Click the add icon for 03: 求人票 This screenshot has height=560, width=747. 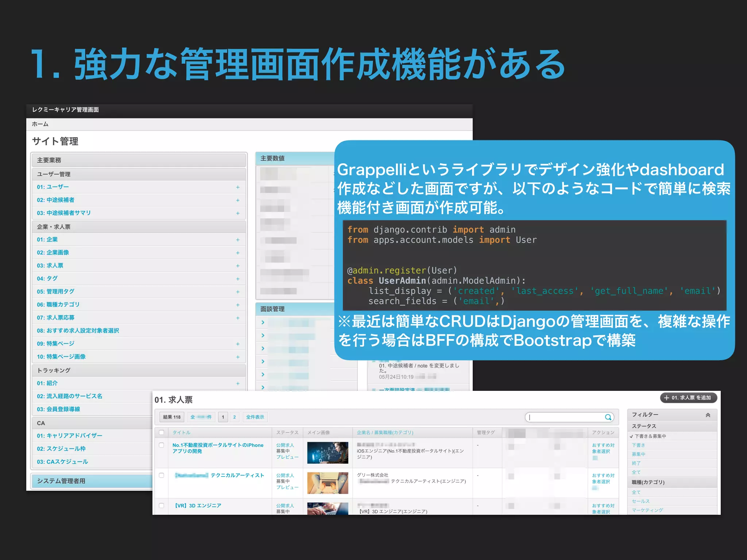pos(237,266)
